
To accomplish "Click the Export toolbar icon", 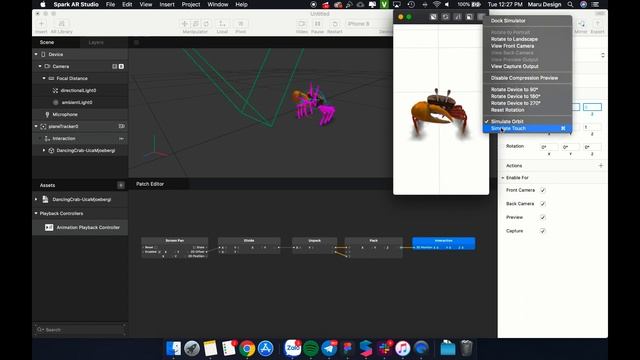I will pos(597,24).
